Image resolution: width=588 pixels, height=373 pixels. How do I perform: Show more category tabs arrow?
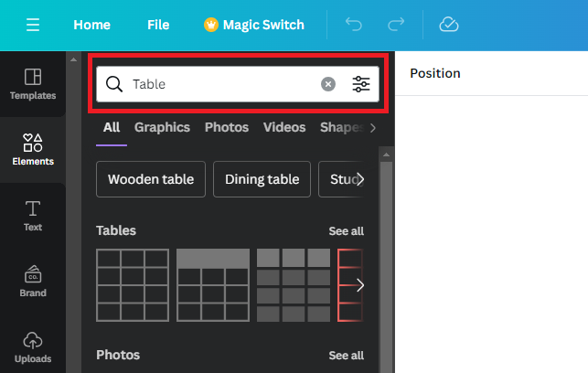pos(372,128)
